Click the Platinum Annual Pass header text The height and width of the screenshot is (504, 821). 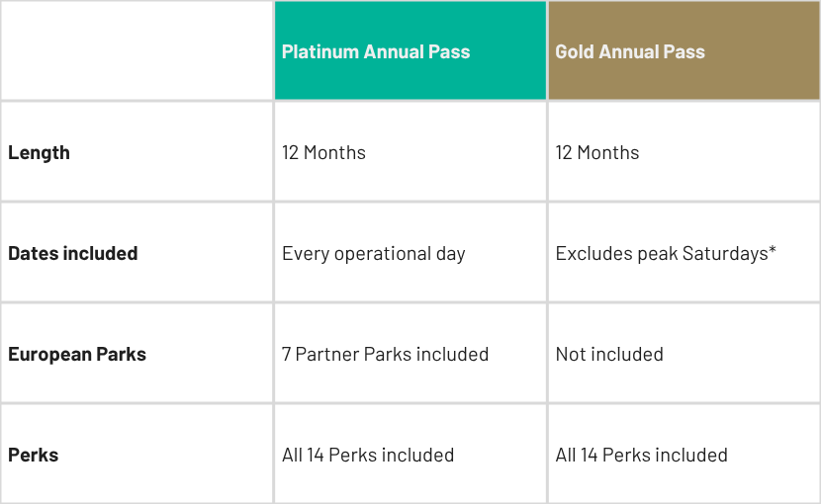(376, 51)
